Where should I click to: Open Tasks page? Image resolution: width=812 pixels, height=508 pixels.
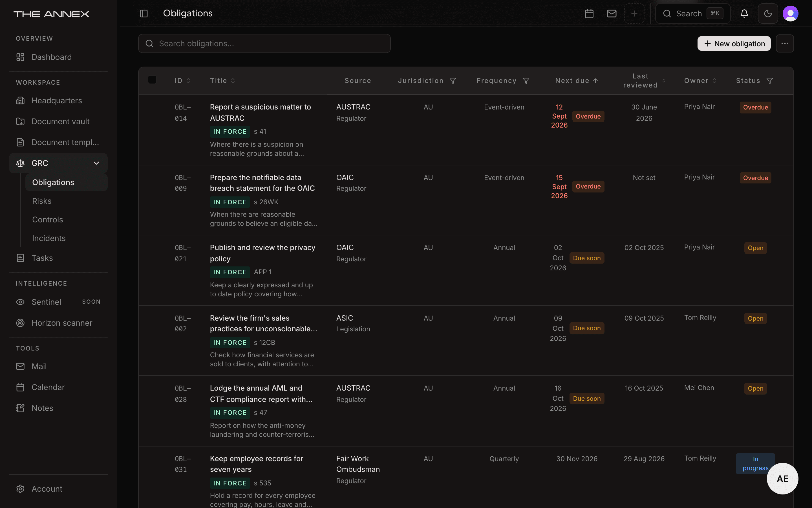[x=58, y=258]
